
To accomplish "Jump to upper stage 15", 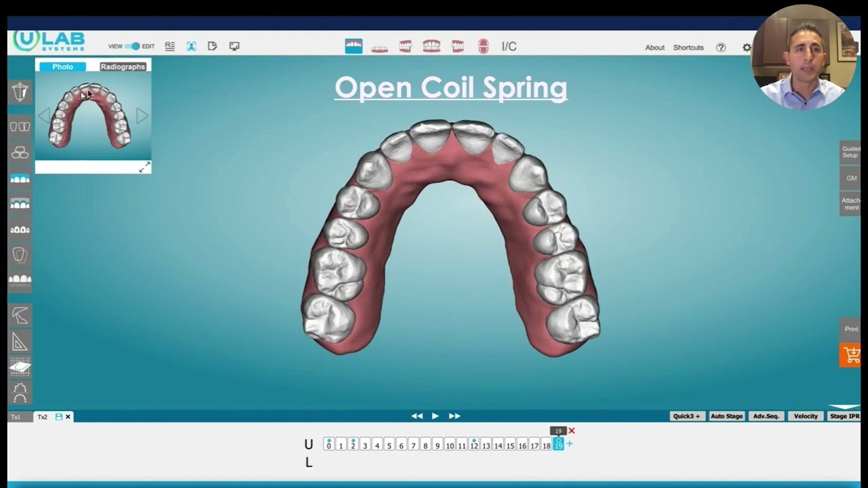I will [x=510, y=445].
